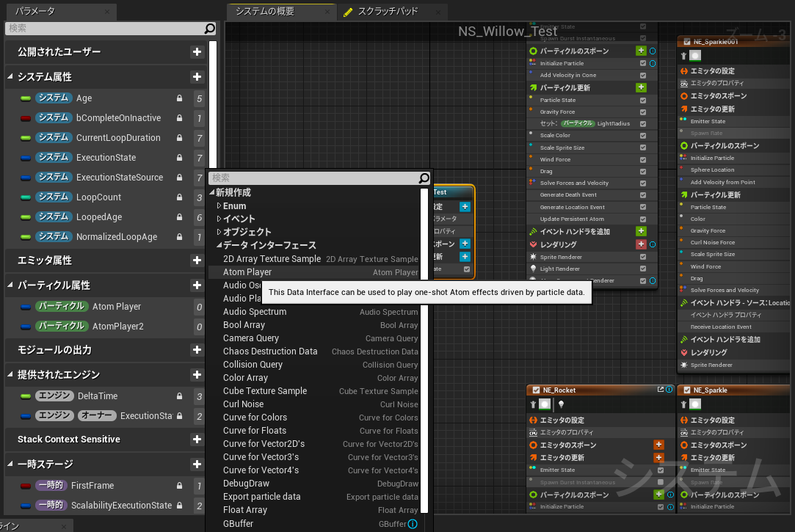Click the lightbulb icon on NE_Rocket header
The height and width of the screenshot is (532, 795).
point(561,404)
